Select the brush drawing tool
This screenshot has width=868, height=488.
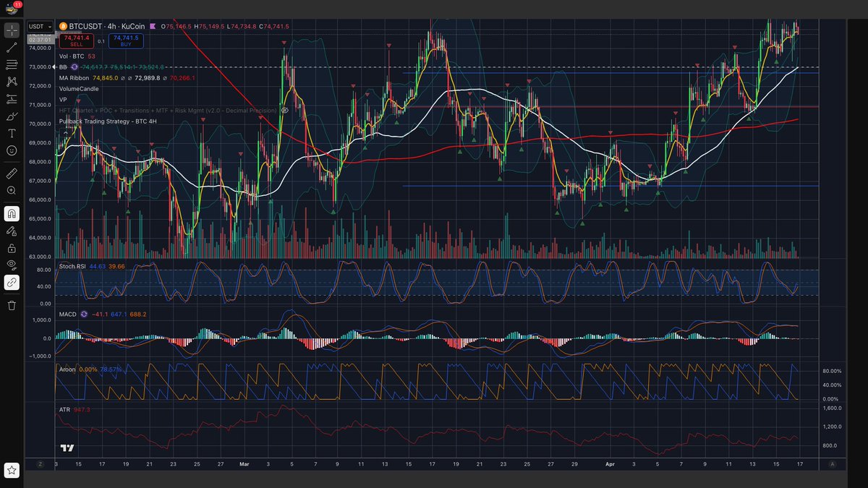pos(12,116)
